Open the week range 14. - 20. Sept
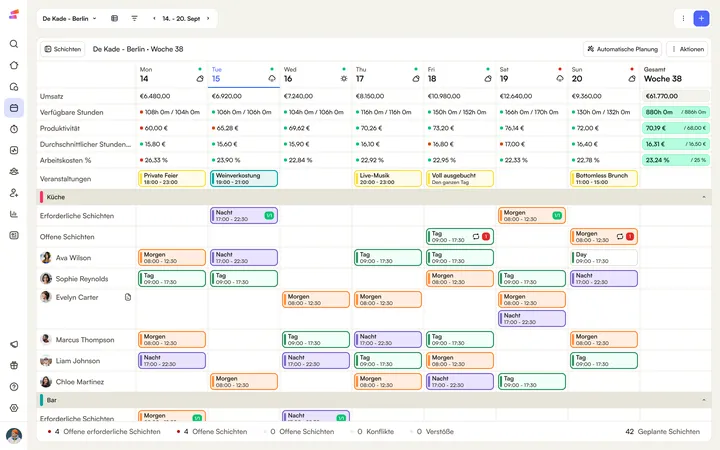Screen dimensions: 720x450 coord(181,18)
